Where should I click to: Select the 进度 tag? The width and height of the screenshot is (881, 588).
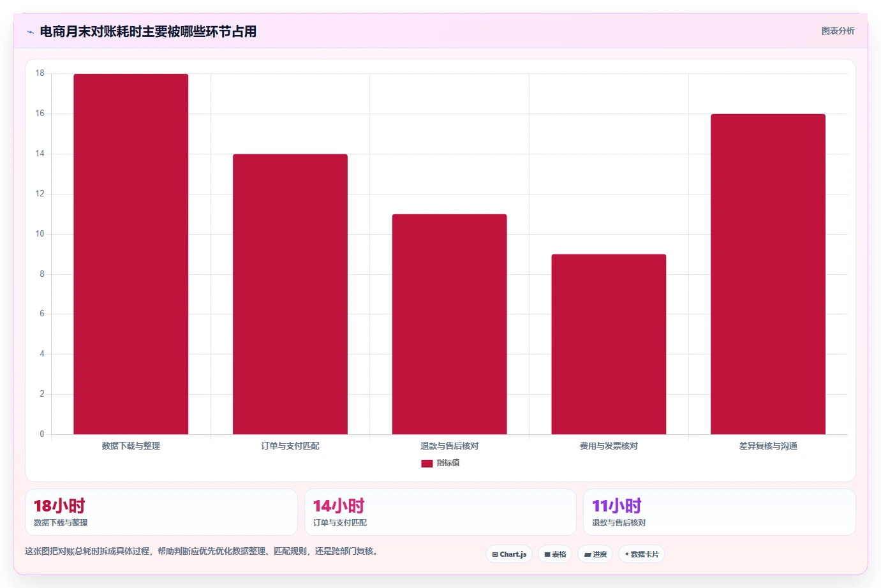(595, 554)
